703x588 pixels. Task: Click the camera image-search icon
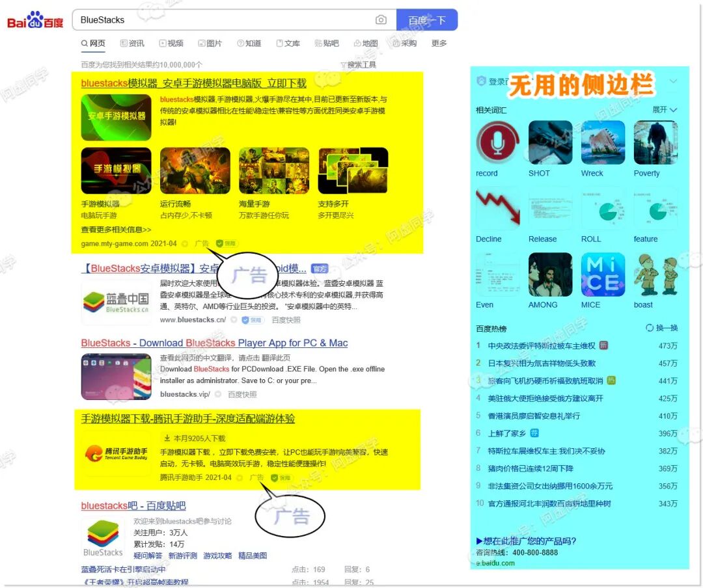click(381, 20)
